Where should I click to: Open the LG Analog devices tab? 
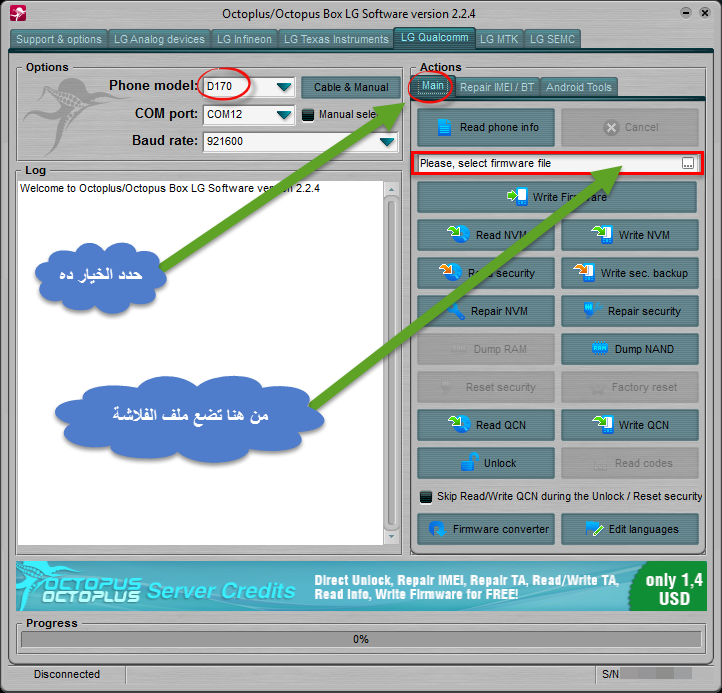coord(159,39)
